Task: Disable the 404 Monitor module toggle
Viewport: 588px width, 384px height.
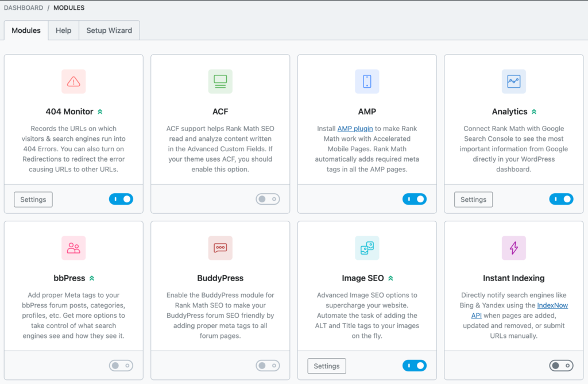Action: click(121, 199)
